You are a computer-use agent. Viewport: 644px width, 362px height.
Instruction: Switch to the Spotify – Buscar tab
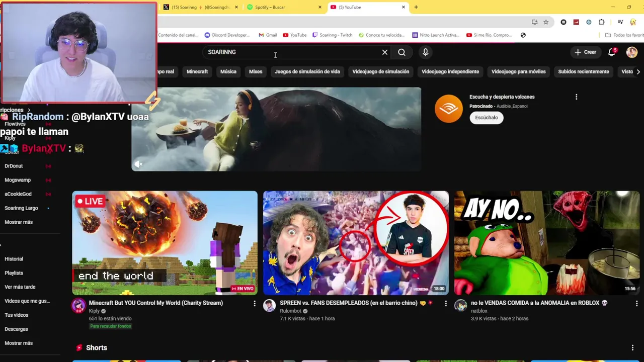[284, 7]
